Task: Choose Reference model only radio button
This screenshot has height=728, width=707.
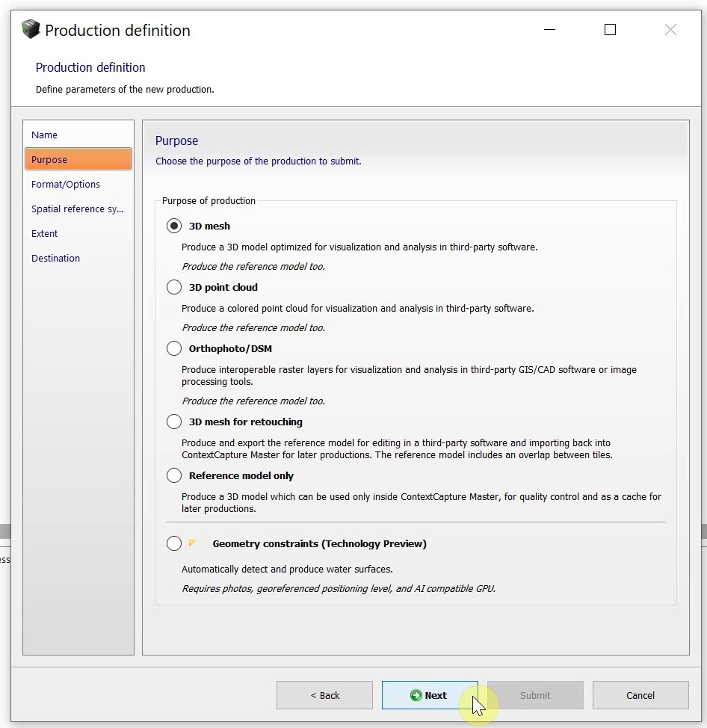Action: tap(174, 475)
